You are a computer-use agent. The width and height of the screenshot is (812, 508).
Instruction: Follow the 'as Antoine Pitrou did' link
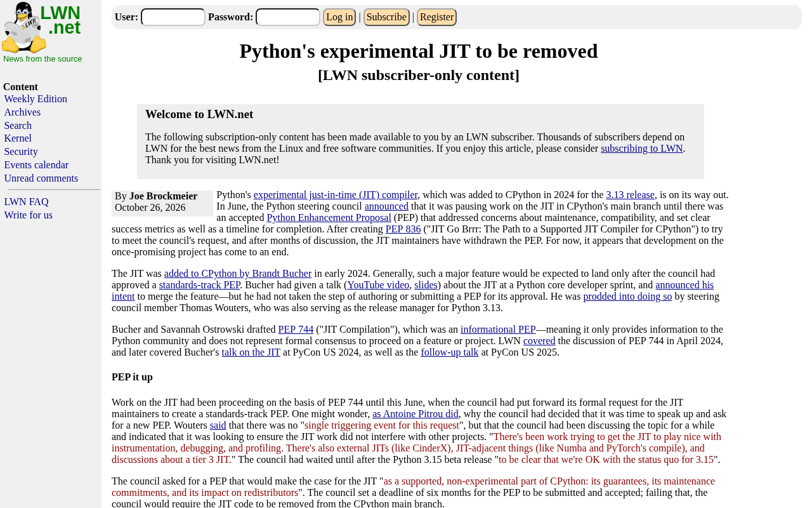pyautogui.click(x=416, y=414)
